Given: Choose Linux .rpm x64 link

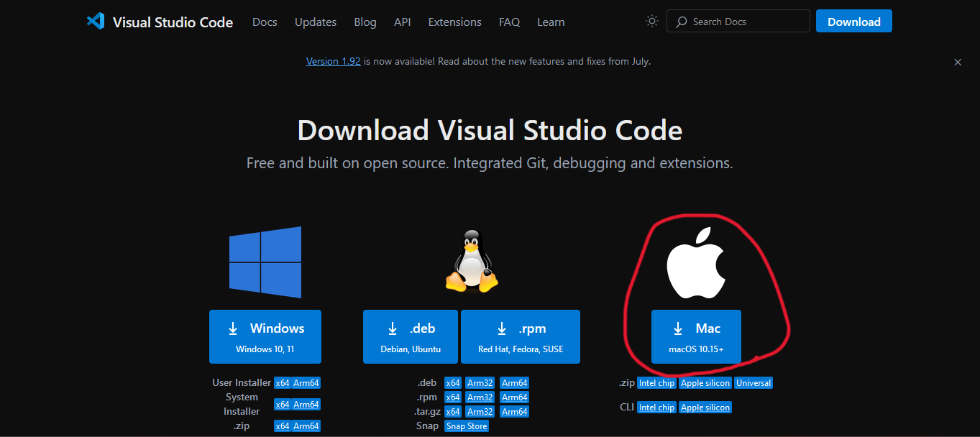Looking at the screenshot, I should pyautogui.click(x=453, y=397).
